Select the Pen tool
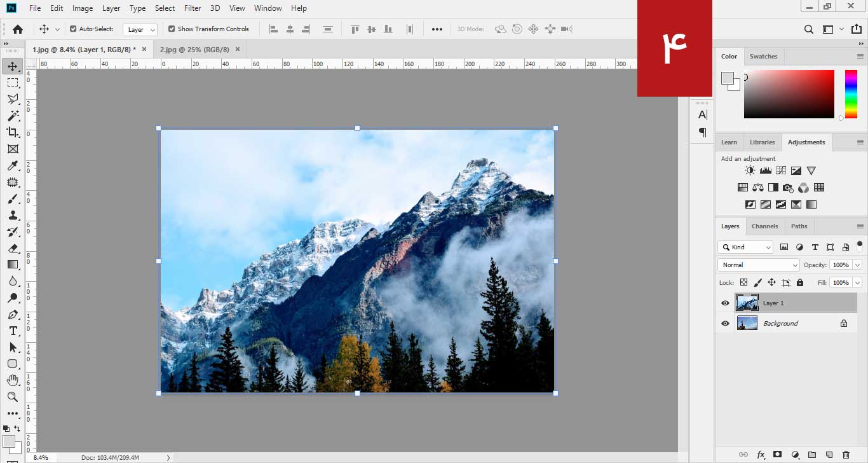 [12, 314]
